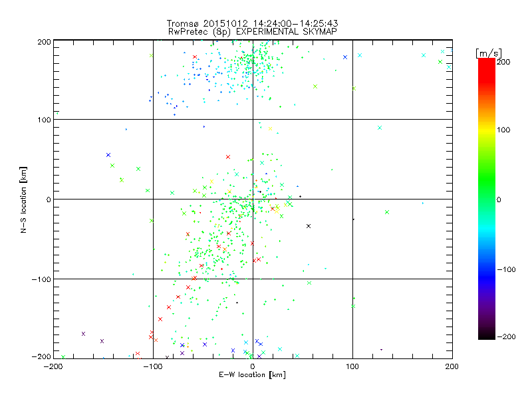The height and width of the screenshot is (399, 532).
Task: Click the plot title 'Tromsø 20151012 14:24:00-14:25:43'
Action: [x=252, y=23]
